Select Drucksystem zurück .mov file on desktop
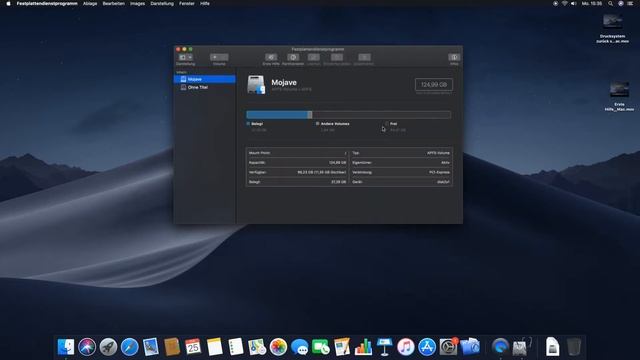 tap(612, 28)
